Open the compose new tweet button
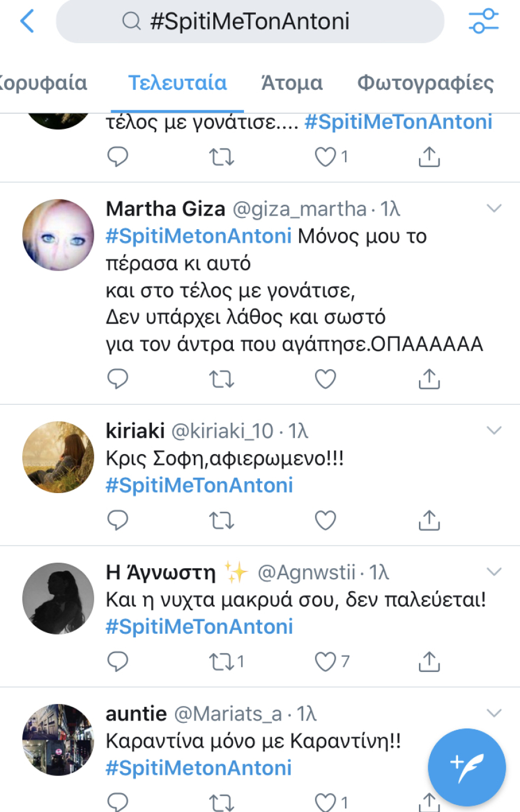The width and height of the screenshot is (520, 812). click(466, 767)
